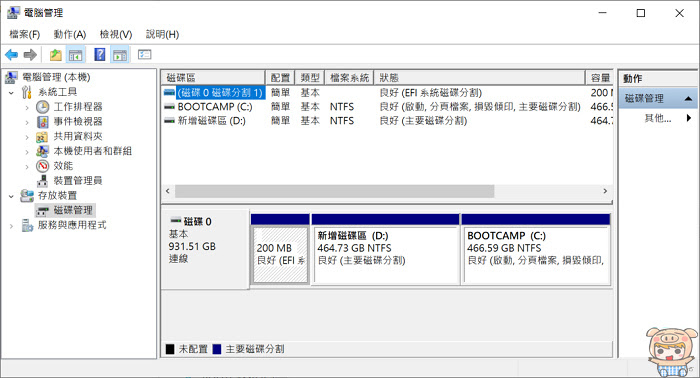
Task: Click the 良好 (EFI 系統磁碟分割) status cell
Action: tap(431, 93)
